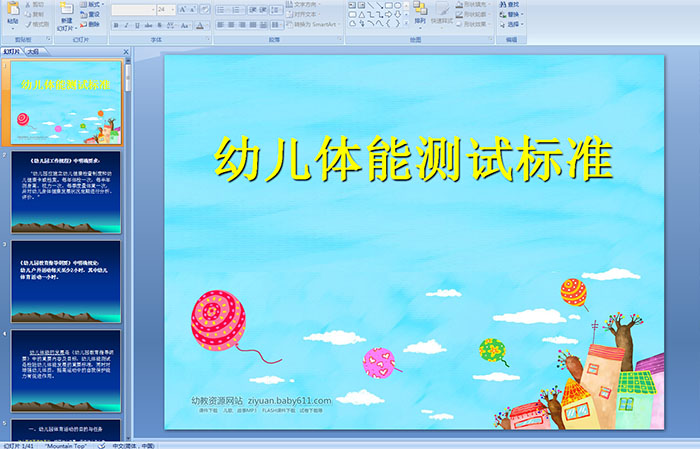This screenshot has height=449, width=700.
Task: Click the Clear Formatting eraser icon
Action: point(204,9)
